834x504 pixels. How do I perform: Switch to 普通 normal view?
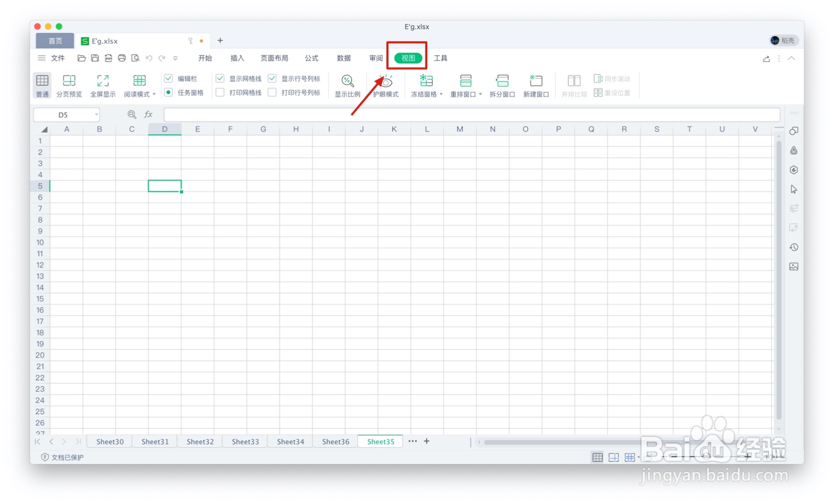click(x=42, y=85)
